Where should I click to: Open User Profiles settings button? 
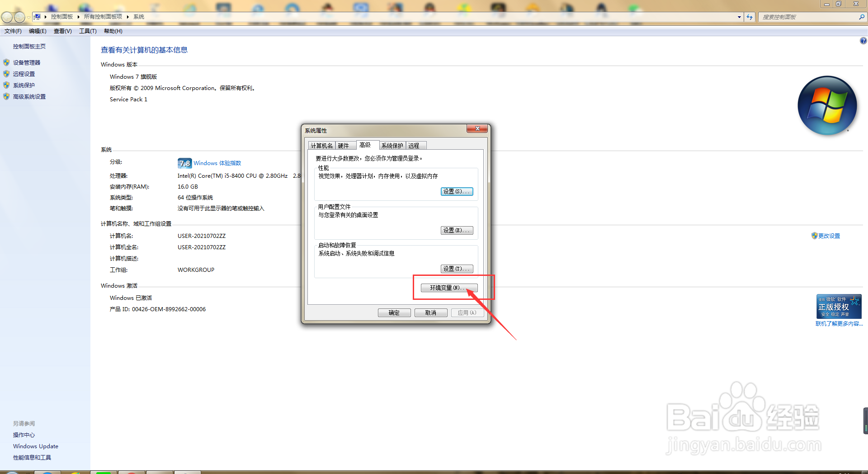coord(457,230)
